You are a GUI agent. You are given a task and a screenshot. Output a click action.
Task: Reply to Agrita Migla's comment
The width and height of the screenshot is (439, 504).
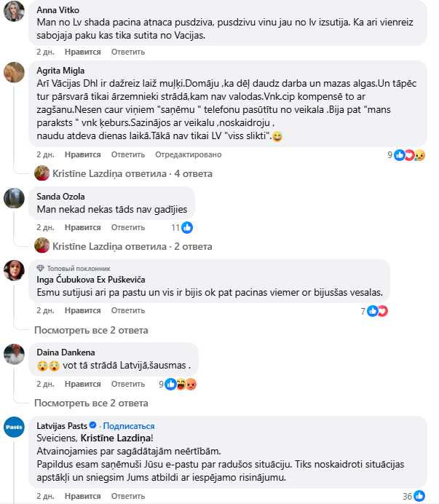tap(128, 154)
